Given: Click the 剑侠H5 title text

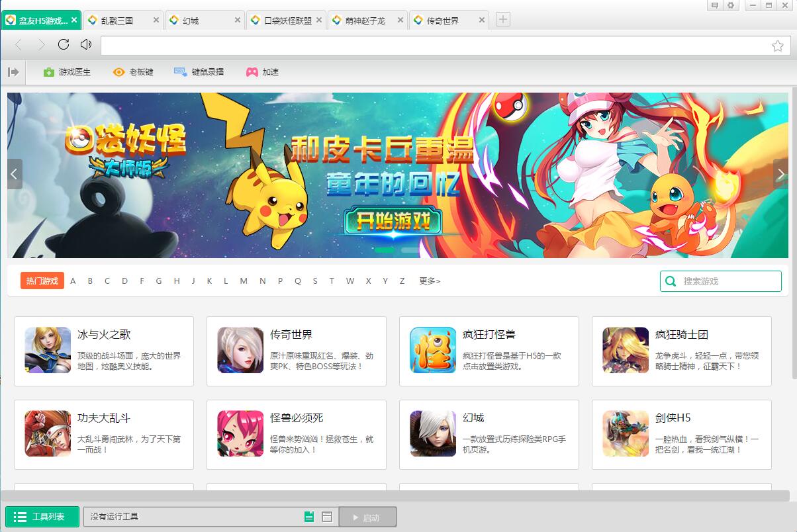Looking at the screenshot, I should coord(673,418).
